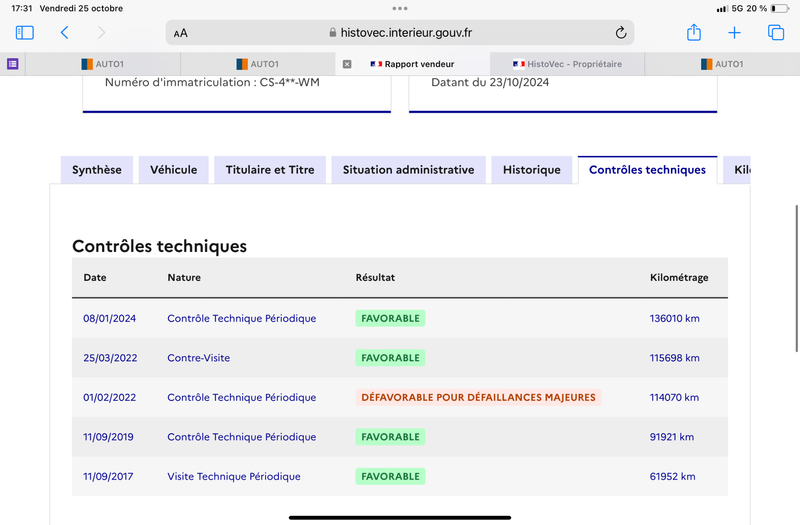The width and height of the screenshot is (800, 525).
Task: Click the Numéro d'immatriculation CS-4**-WM text
Action: [x=212, y=82]
